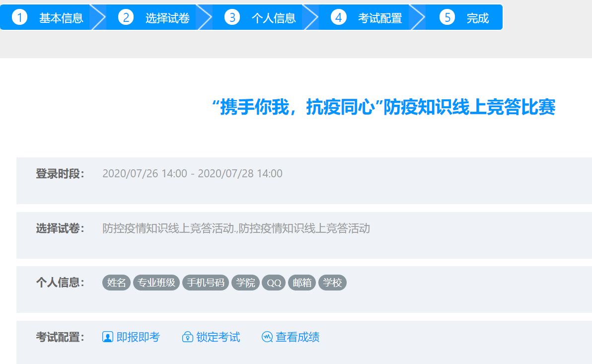Click the step 4 number circle
The image size is (592, 364).
[338, 17]
